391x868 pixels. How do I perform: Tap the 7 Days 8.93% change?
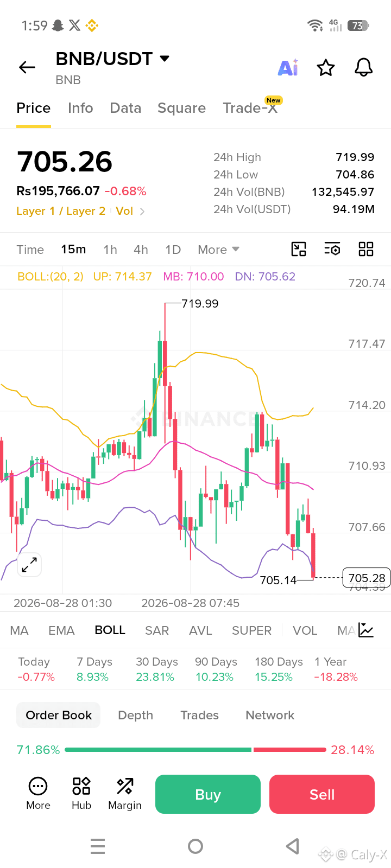tap(94, 669)
